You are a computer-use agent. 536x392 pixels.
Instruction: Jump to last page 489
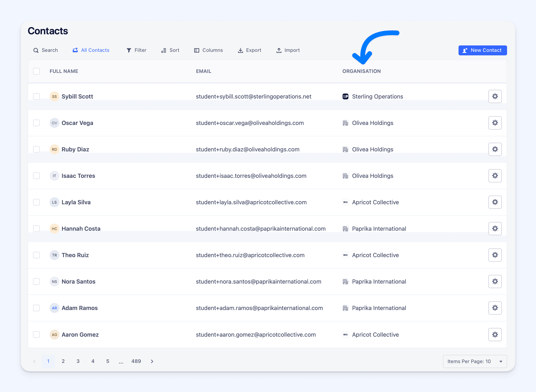[136, 361]
